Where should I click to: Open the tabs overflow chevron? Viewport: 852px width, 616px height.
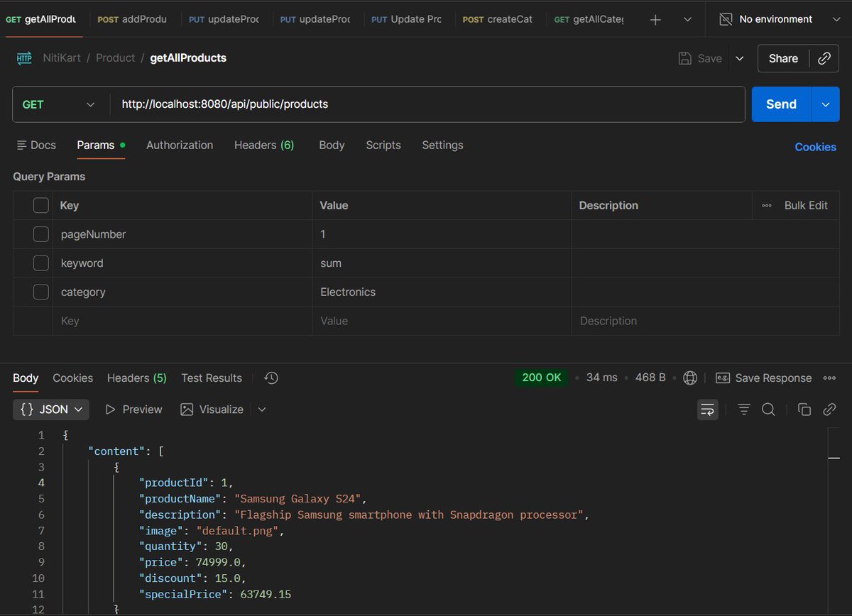687,20
